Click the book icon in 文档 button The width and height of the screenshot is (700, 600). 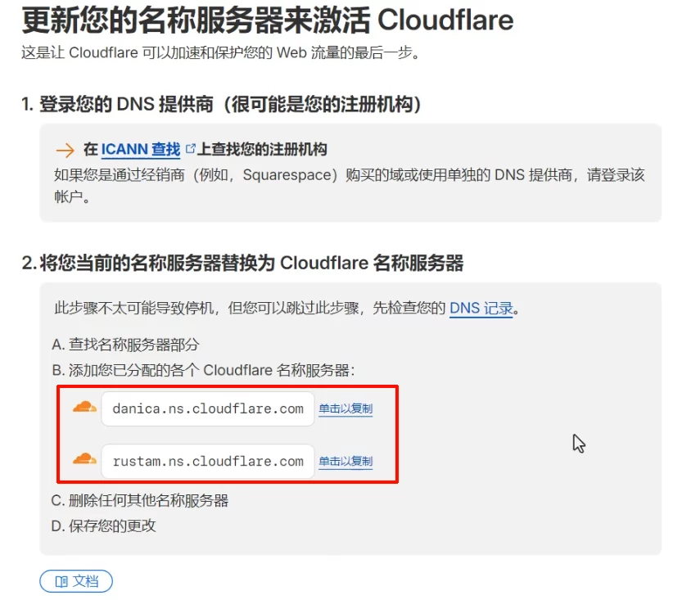[x=61, y=581]
